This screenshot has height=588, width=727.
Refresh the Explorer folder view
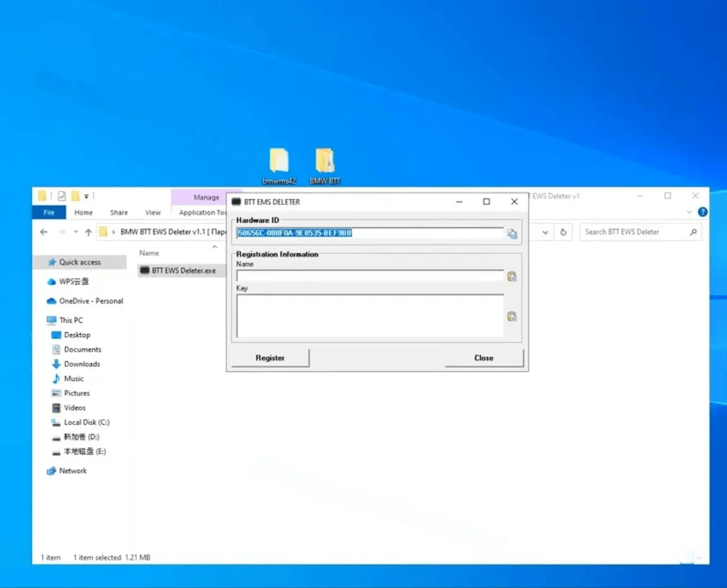[563, 232]
